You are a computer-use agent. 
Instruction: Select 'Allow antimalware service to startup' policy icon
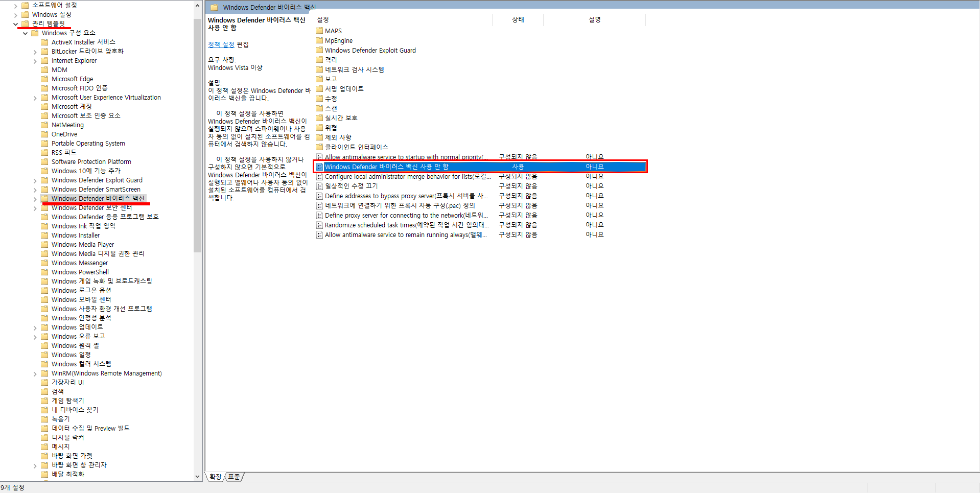tap(319, 157)
